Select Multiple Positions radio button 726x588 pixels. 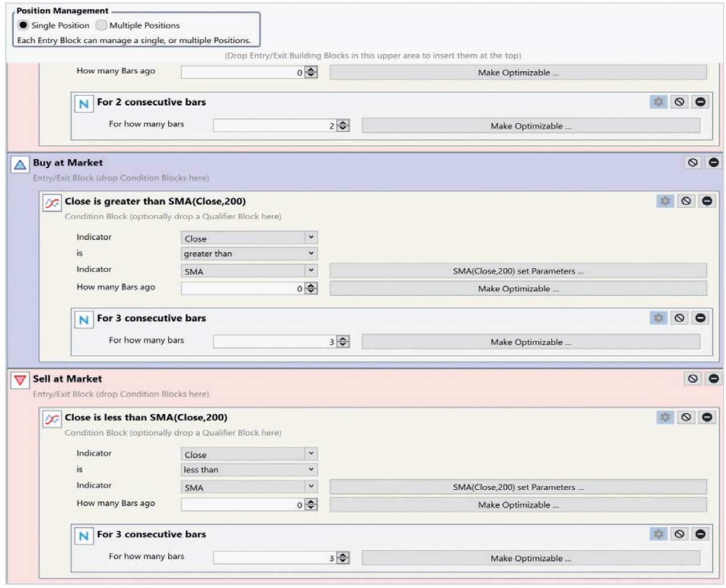tap(101, 25)
